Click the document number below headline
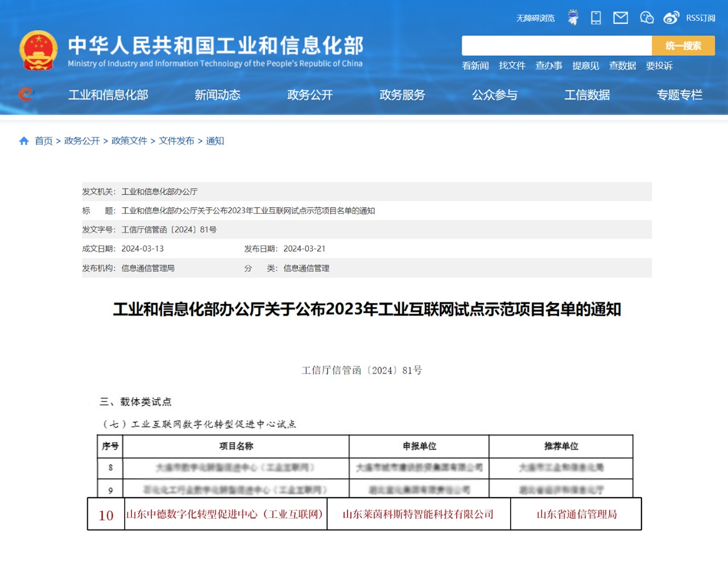This screenshot has height=564, width=728. click(x=362, y=370)
